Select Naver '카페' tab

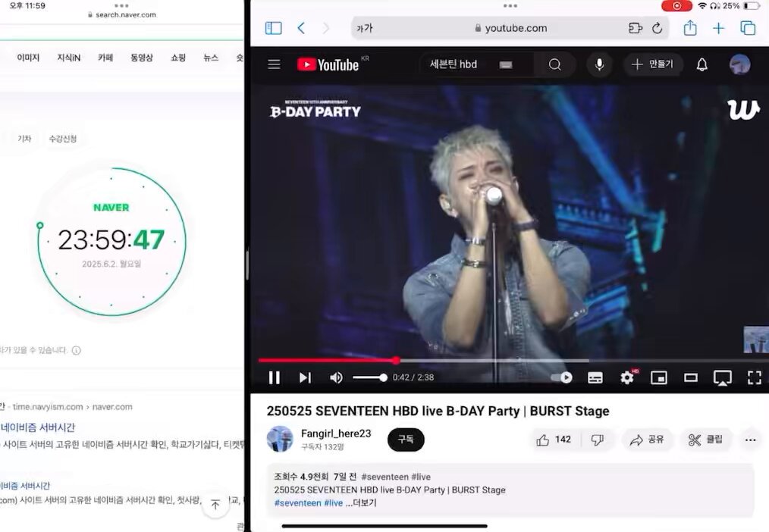point(105,58)
